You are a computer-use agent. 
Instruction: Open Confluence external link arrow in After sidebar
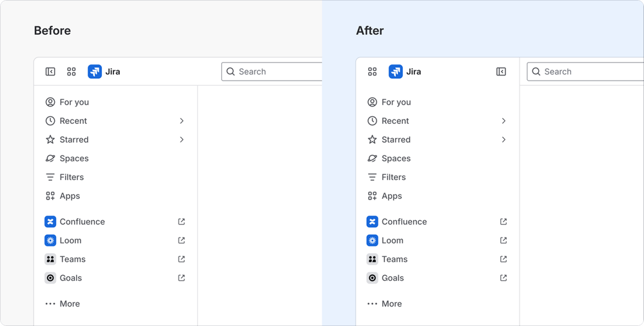click(503, 221)
